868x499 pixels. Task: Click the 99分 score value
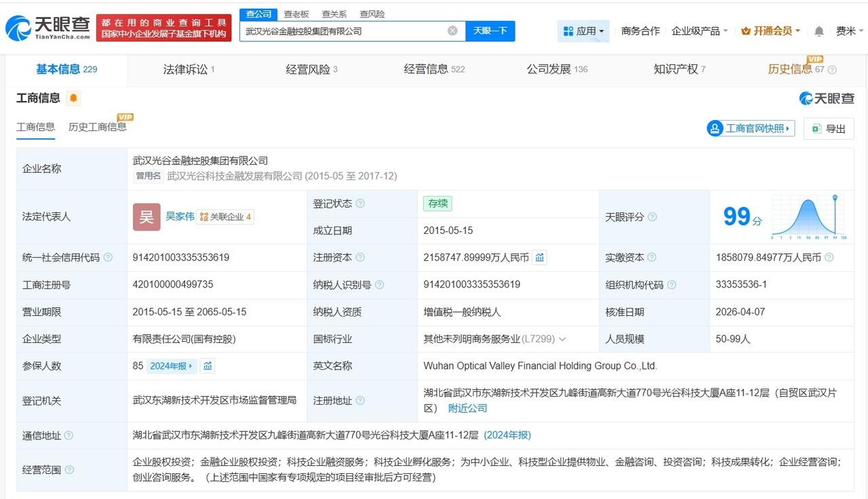[x=743, y=217]
